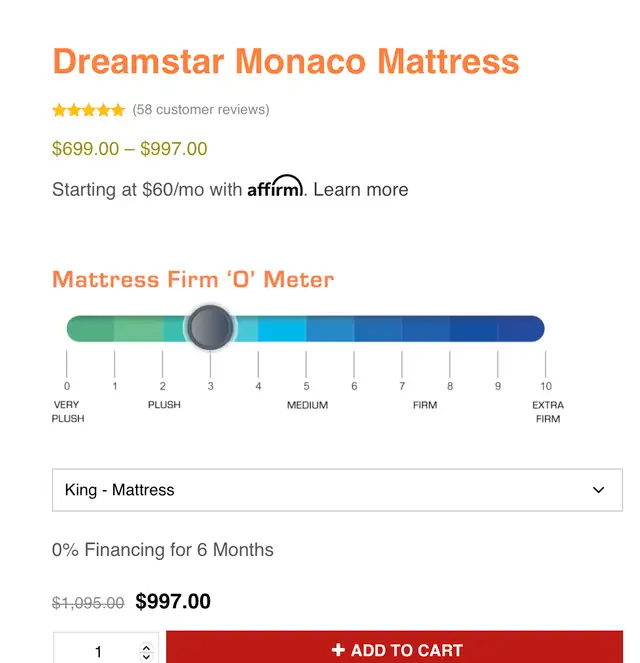Viewport: 640px width, 663px height.
Task: Click the plus icon on Add to Cart
Action: pos(338,649)
